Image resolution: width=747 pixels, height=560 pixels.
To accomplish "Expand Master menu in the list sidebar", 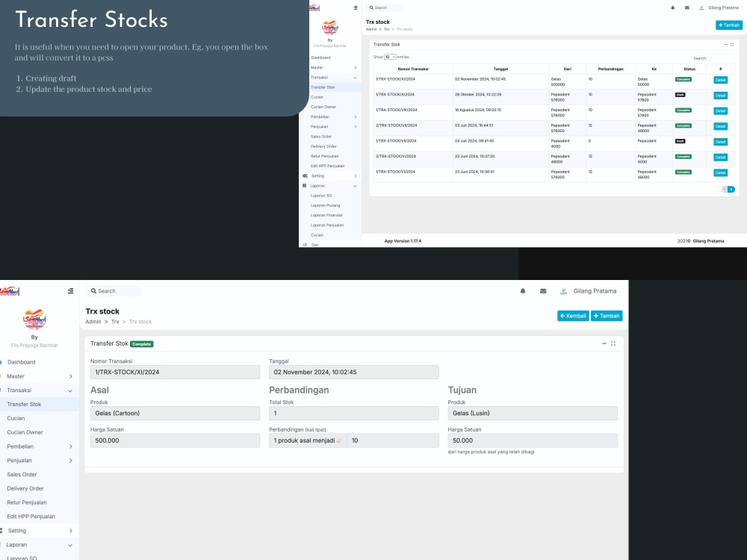I will click(356, 68).
